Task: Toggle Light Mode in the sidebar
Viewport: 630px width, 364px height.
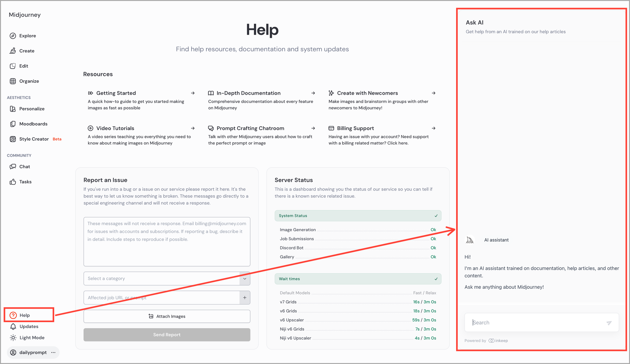Action: point(31,338)
